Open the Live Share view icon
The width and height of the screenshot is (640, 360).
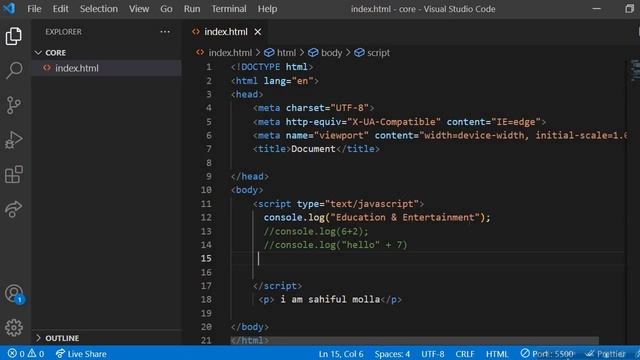pyautogui.click(x=14, y=209)
